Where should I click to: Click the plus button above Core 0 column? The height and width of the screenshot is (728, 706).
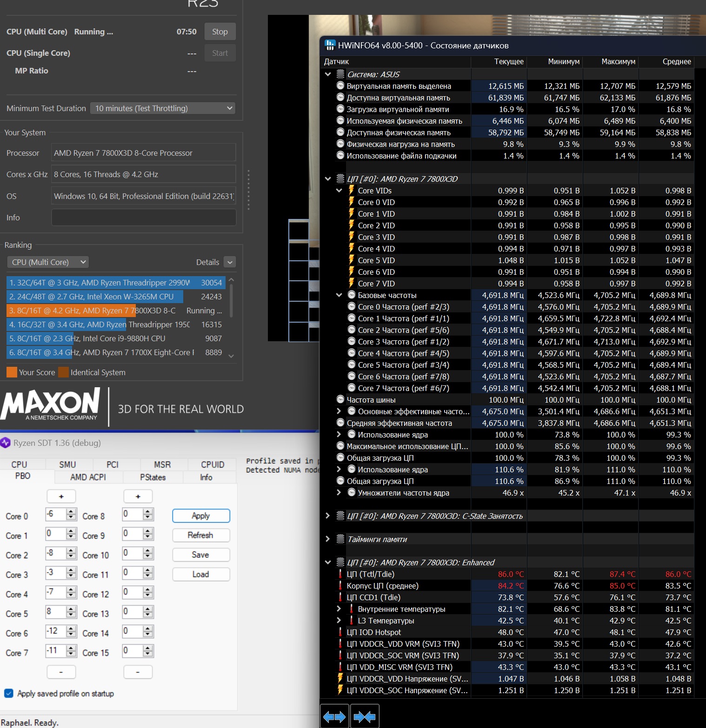pos(61,496)
